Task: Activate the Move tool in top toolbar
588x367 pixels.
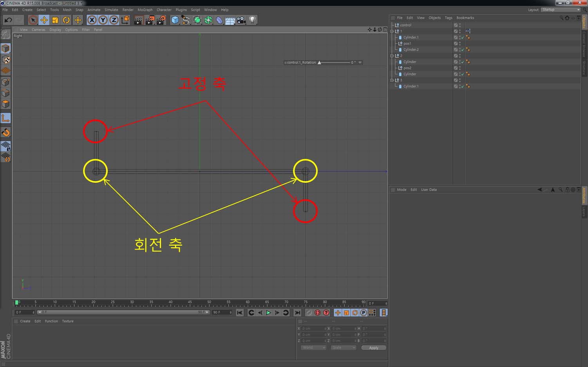Action: tap(44, 20)
